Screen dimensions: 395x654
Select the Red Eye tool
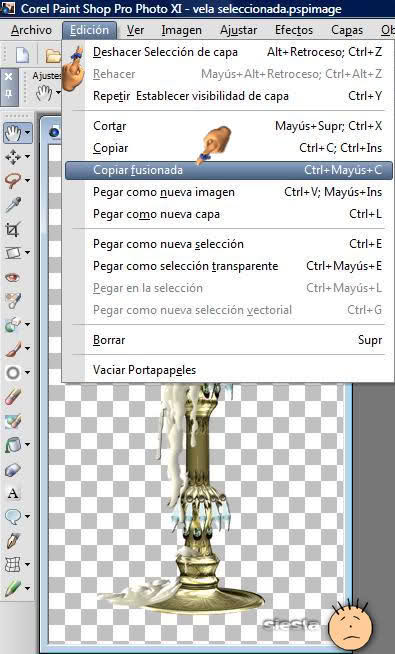[x=13, y=277]
